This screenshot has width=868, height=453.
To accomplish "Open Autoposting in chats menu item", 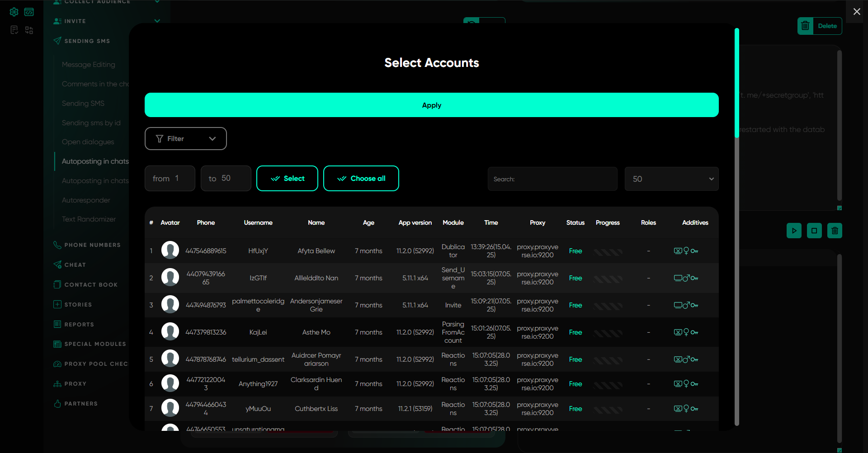I will (x=95, y=161).
